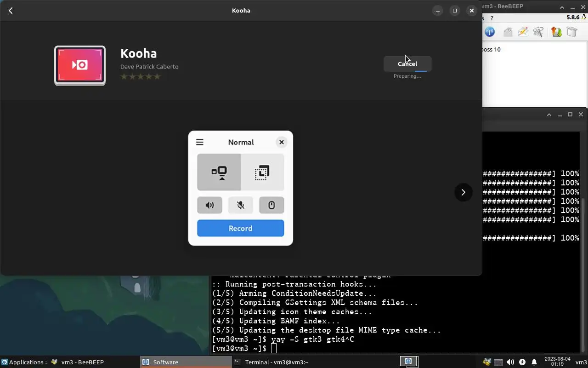Open BeeBEEP file transfer arrows icon
This screenshot has height=368, width=588.
[x=556, y=32]
